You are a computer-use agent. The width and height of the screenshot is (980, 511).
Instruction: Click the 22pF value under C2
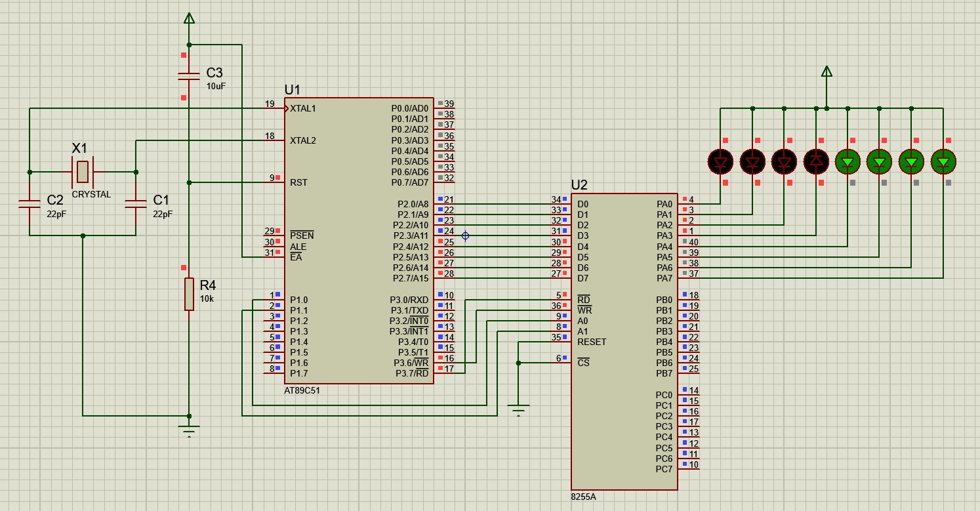pos(57,214)
